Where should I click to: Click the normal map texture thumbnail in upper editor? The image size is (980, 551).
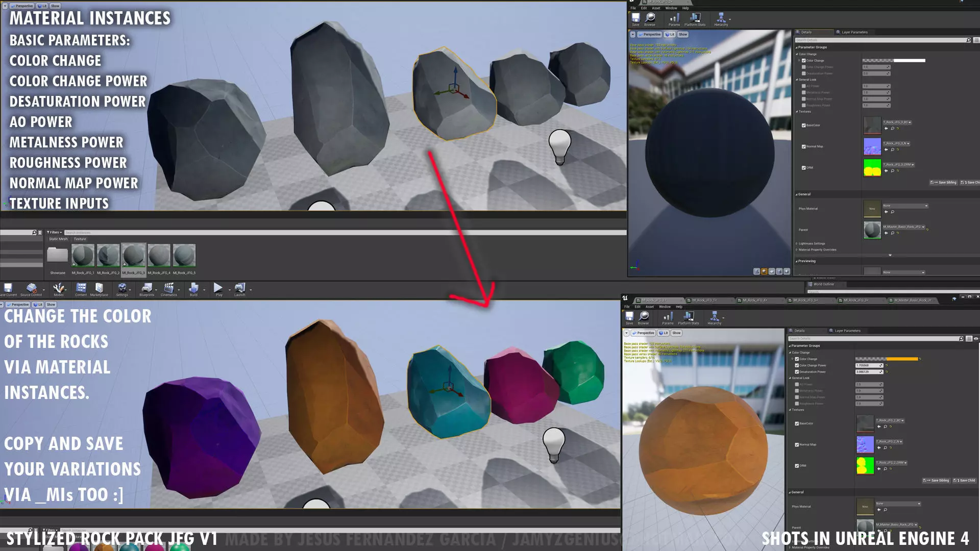click(872, 147)
